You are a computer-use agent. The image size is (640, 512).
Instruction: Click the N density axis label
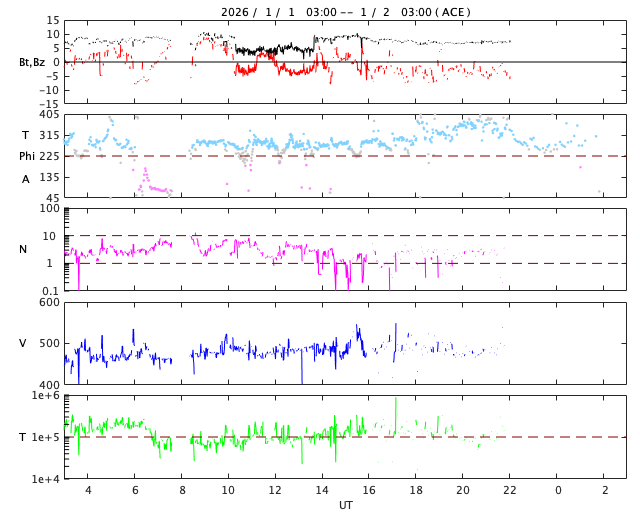(x=23, y=249)
